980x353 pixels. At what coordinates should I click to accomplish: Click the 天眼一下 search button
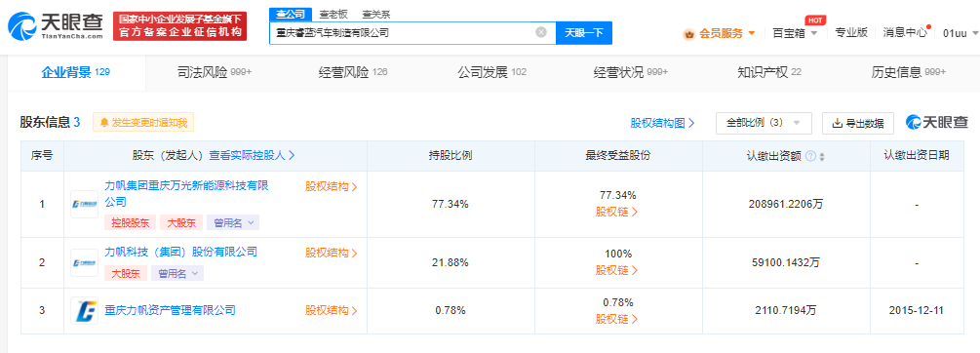(x=584, y=32)
